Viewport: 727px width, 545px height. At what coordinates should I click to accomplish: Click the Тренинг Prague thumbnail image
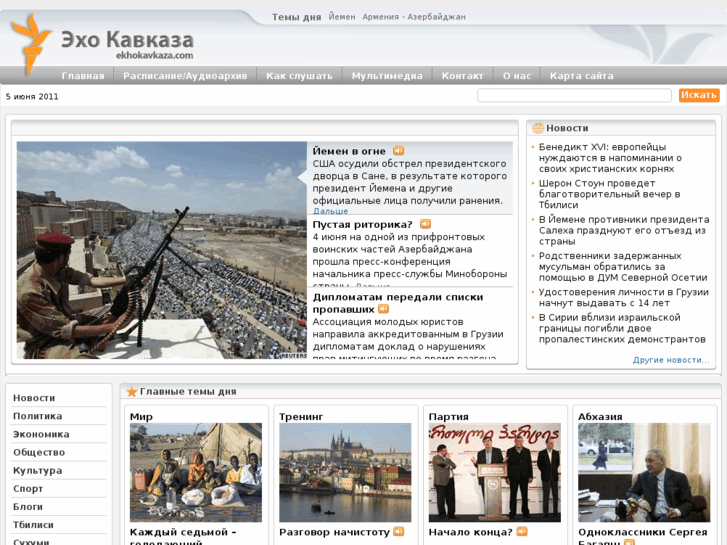345,472
